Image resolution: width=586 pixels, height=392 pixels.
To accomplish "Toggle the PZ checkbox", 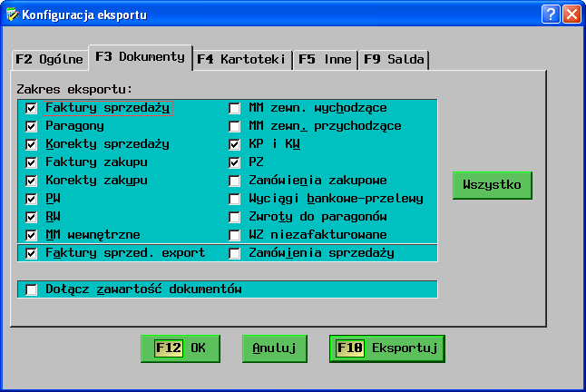I will pyautogui.click(x=234, y=162).
